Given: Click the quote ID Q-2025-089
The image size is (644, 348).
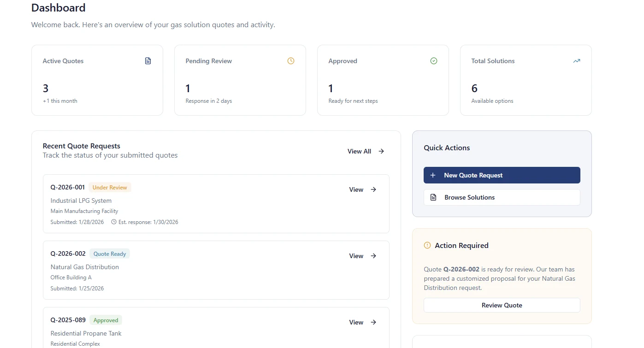Looking at the screenshot, I should tap(68, 320).
